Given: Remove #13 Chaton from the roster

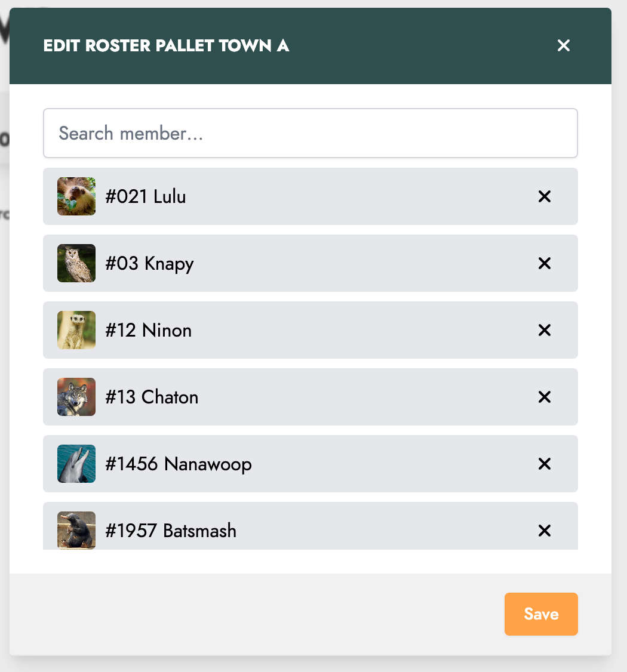Looking at the screenshot, I should [544, 397].
